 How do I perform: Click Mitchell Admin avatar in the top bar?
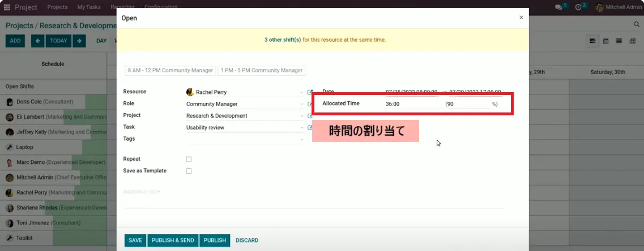click(599, 7)
